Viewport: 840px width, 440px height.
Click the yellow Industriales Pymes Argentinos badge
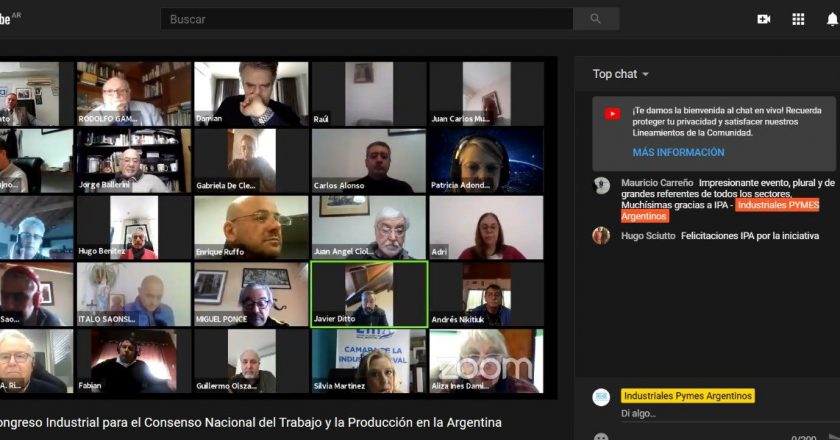pyautogui.click(x=688, y=396)
